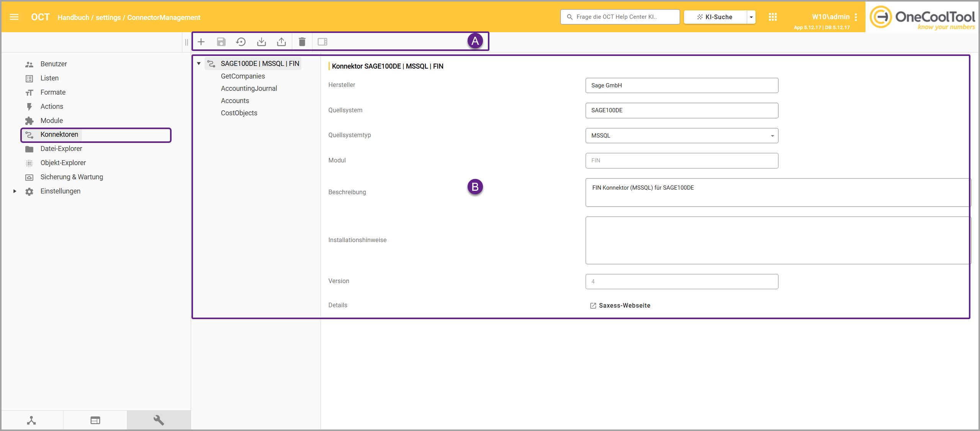This screenshot has height=431, width=980.
Task: Open the hamburger main menu
Action: [x=14, y=17]
